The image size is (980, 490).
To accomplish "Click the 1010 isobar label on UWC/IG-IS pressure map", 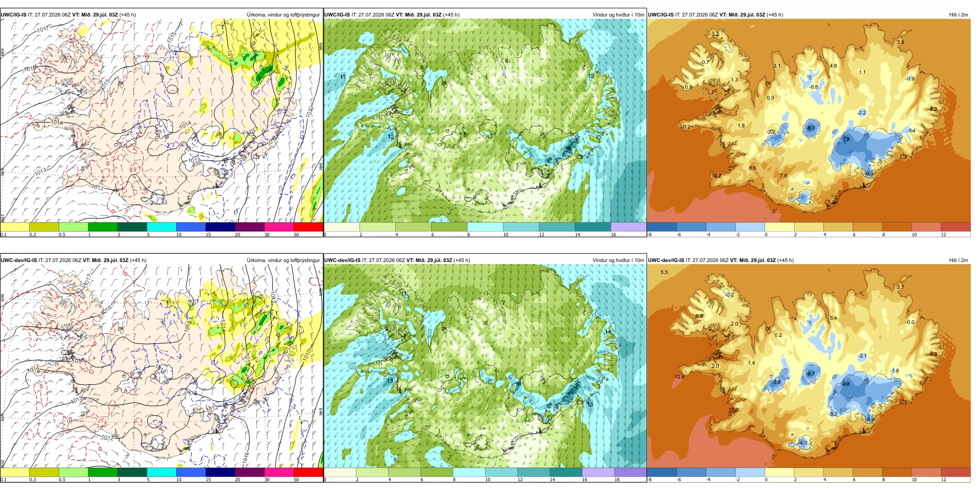I will (x=308, y=111).
